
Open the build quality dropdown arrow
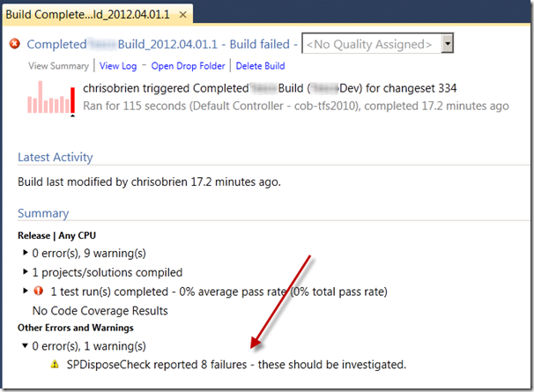click(x=448, y=43)
